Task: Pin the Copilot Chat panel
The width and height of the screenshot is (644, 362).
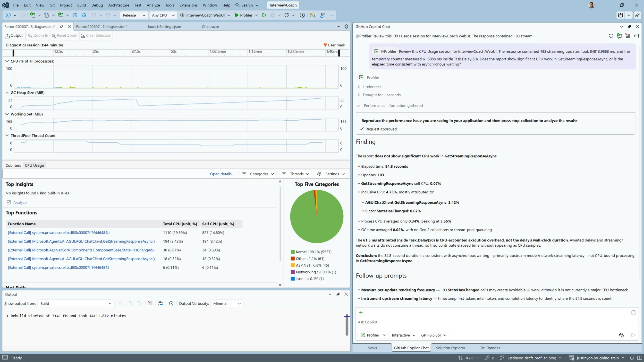Action: click(629, 27)
